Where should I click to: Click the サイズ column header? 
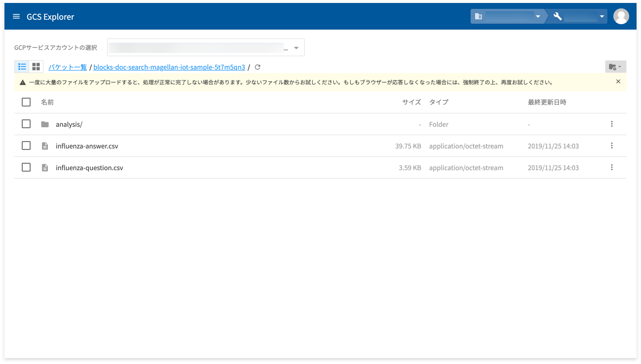point(412,102)
